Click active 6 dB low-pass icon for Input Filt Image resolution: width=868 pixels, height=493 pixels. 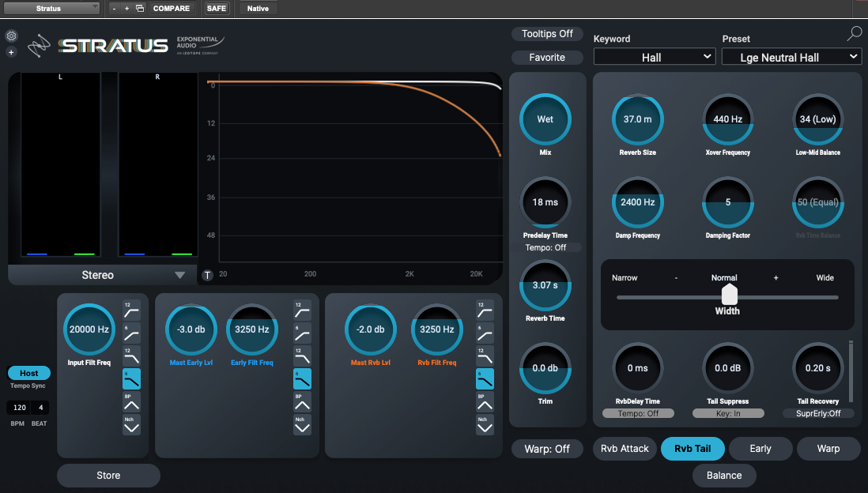[x=131, y=379]
